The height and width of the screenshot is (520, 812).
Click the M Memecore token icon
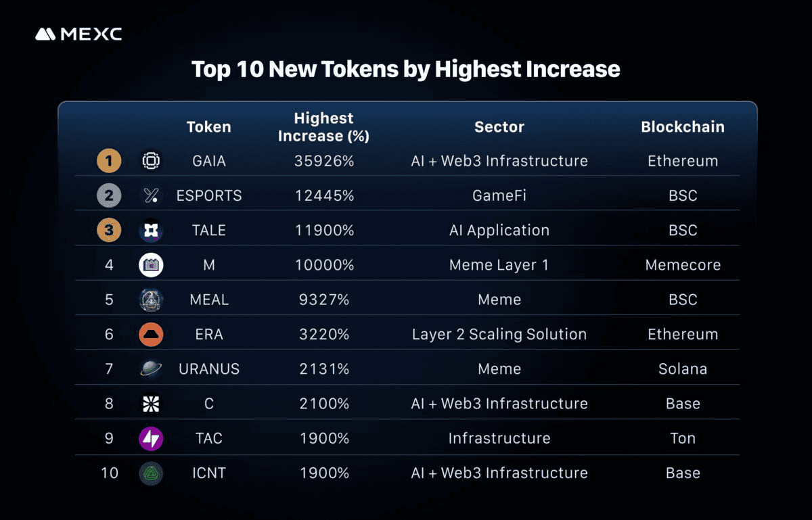click(x=151, y=265)
